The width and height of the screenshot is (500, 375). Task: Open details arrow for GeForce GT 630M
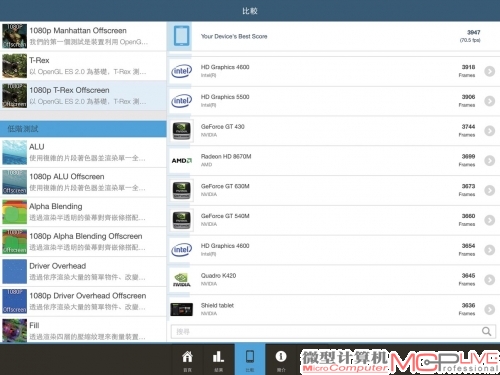click(490, 190)
